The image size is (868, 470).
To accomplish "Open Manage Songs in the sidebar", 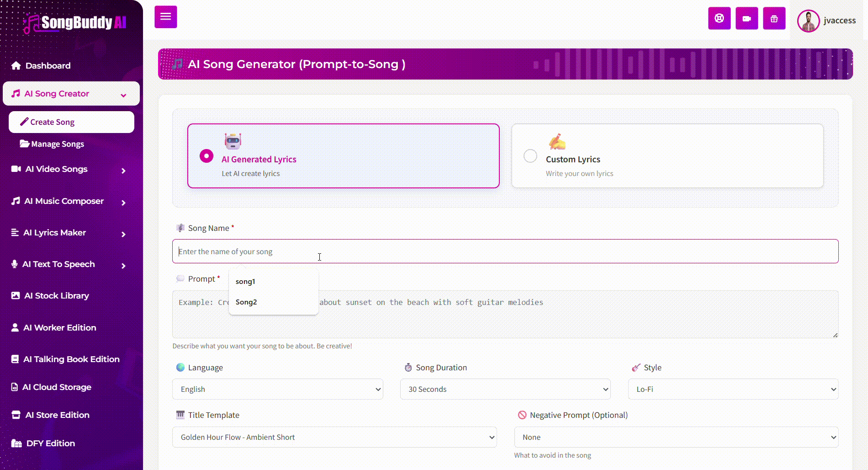I will [x=58, y=144].
